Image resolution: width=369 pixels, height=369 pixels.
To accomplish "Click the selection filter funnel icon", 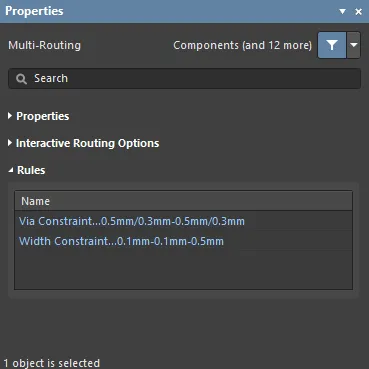I will (332, 45).
